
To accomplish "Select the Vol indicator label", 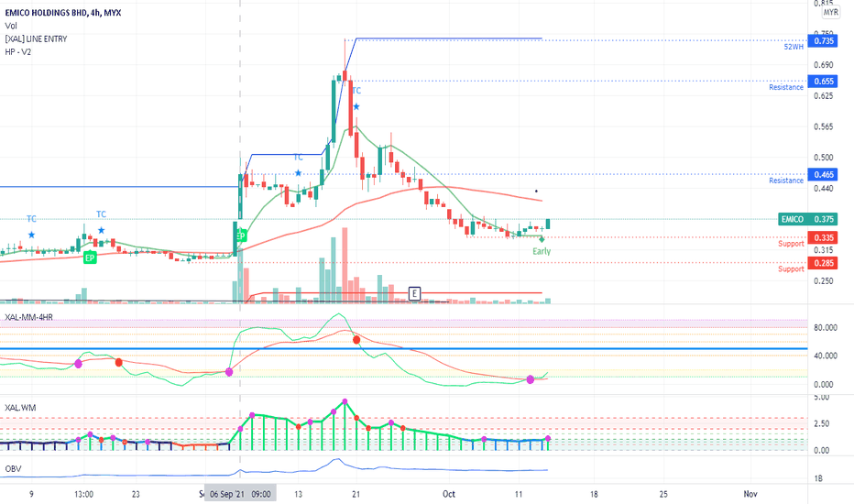I will (11, 26).
